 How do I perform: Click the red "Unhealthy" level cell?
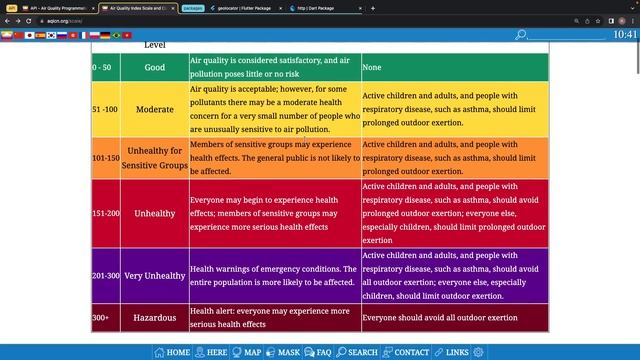[x=155, y=213]
